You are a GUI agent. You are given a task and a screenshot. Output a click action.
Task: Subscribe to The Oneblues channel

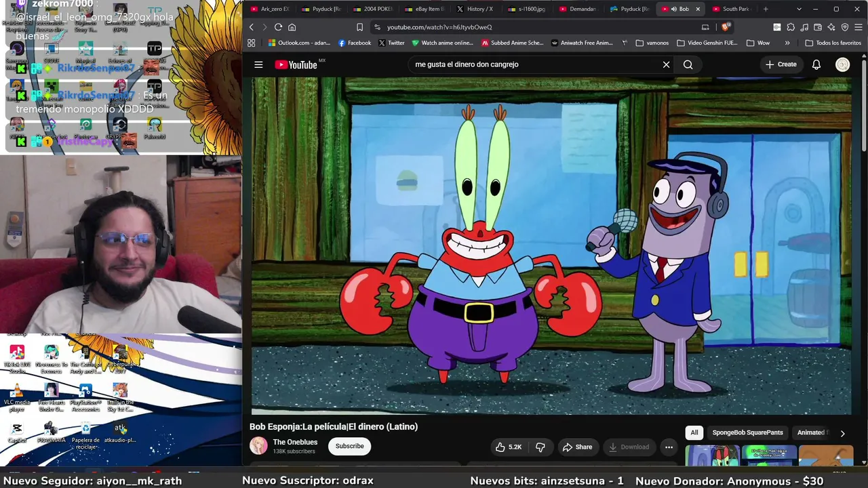(350, 446)
